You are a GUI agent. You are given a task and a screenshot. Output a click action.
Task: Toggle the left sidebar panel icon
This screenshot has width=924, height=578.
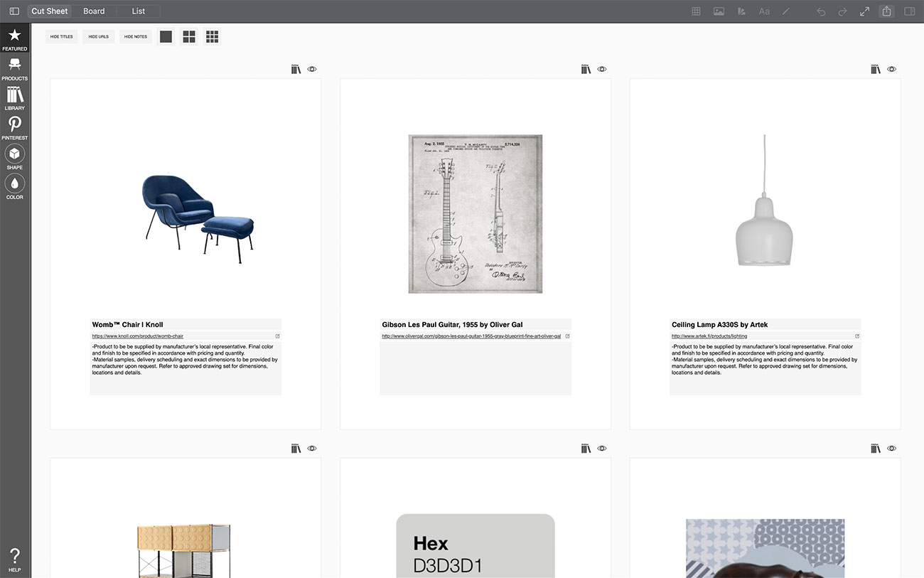point(14,11)
